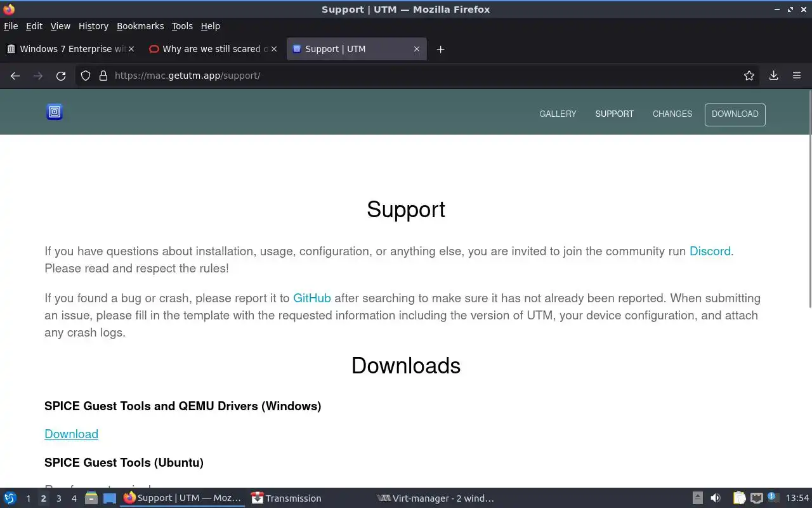Focus the Firefox Support | UTM taskbar entry
Image resolution: width=812 pixels, height=508 pixels.
[183, 498]
